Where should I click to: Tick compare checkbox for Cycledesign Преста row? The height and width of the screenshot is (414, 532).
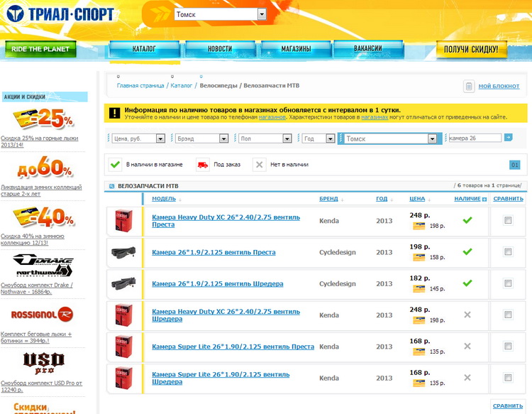[508, 252]
